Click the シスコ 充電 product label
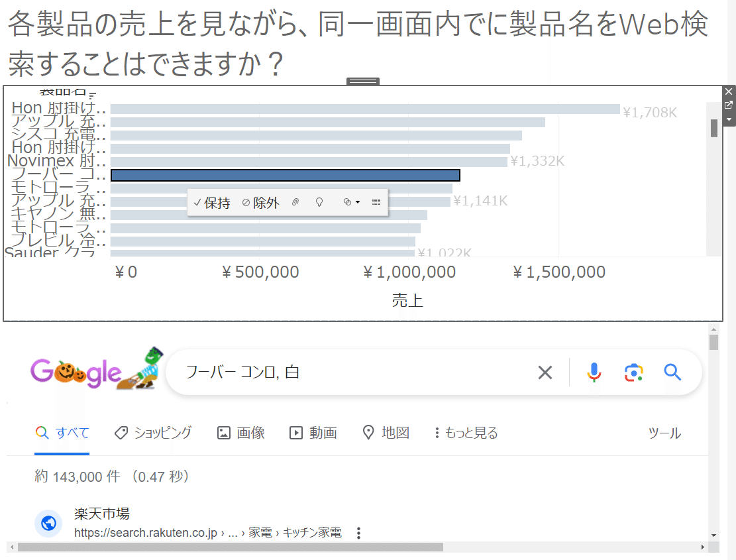This screenshot has height=560, width=736. click(58, 135)
